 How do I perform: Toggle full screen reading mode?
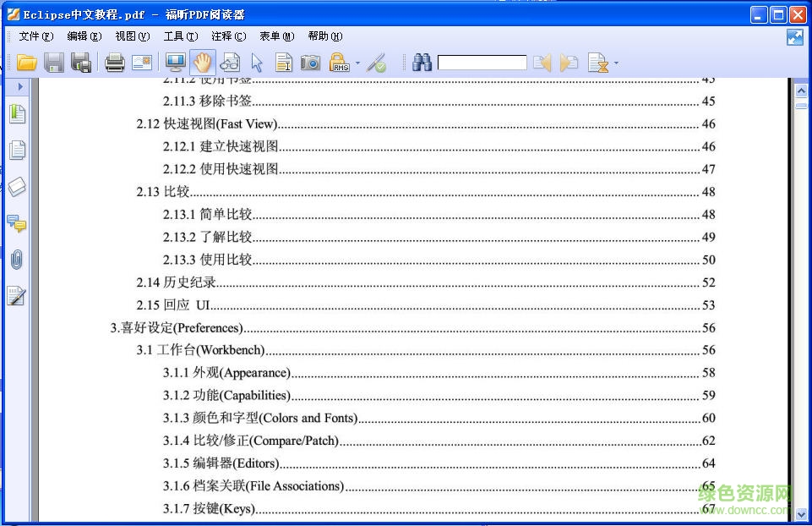coord(174,62)
